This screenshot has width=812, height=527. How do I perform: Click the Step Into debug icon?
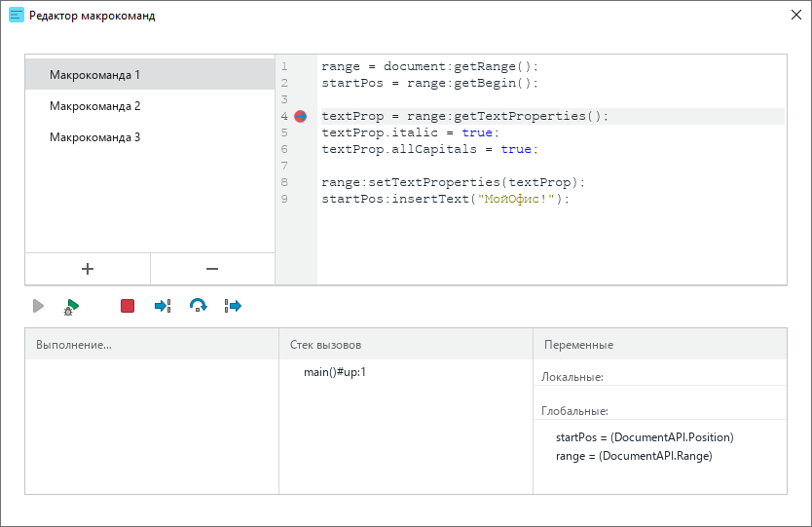163,306
